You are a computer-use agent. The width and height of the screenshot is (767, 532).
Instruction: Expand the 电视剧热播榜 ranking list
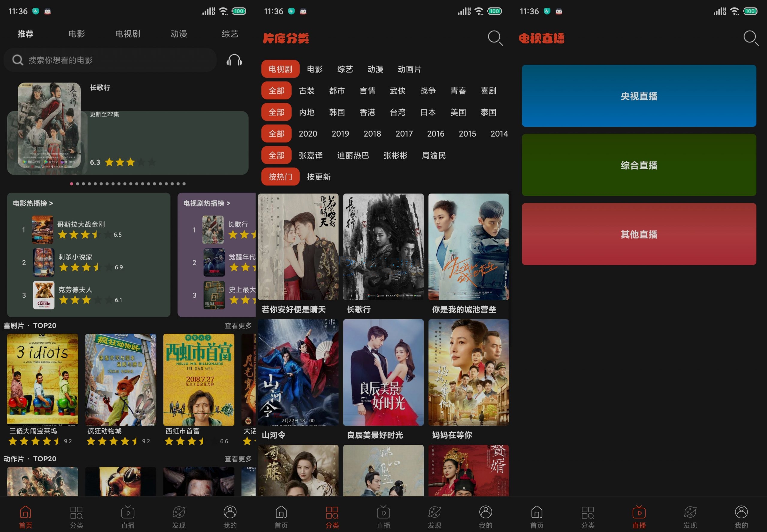[x=206, y=203]
